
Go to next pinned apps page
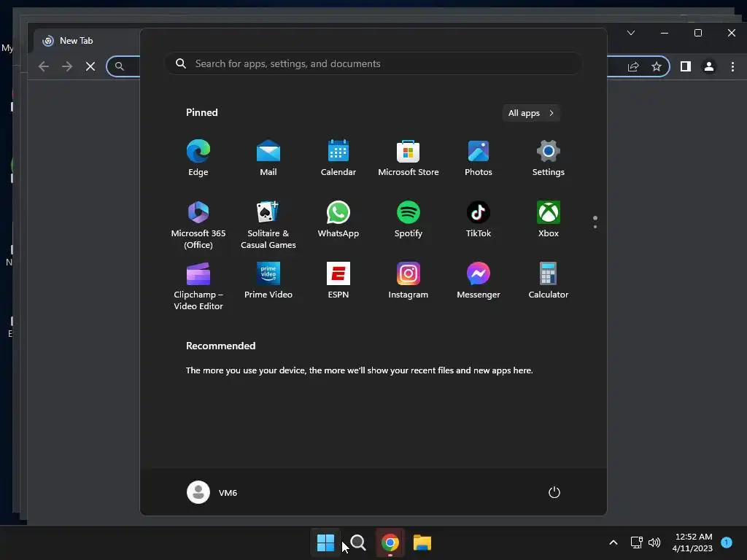(x=595, y=227)
